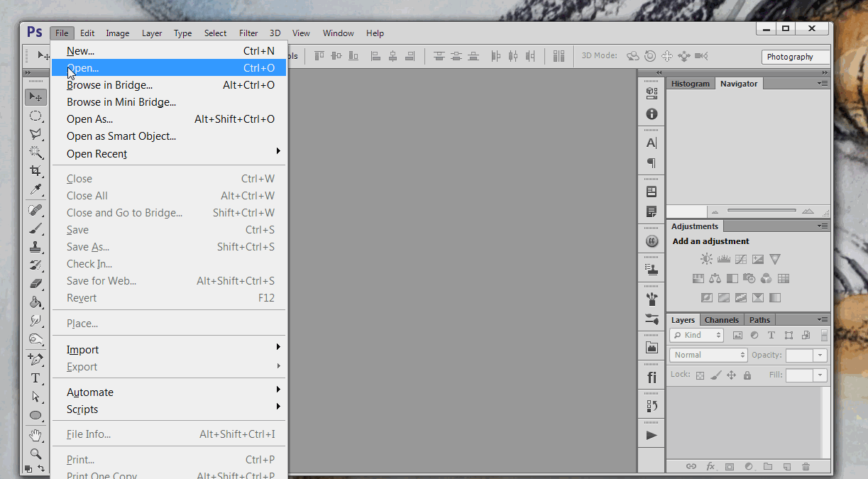Choose Open as Smart Object...
This screenshot has width=868, height=479.
(x=169, y=136)
